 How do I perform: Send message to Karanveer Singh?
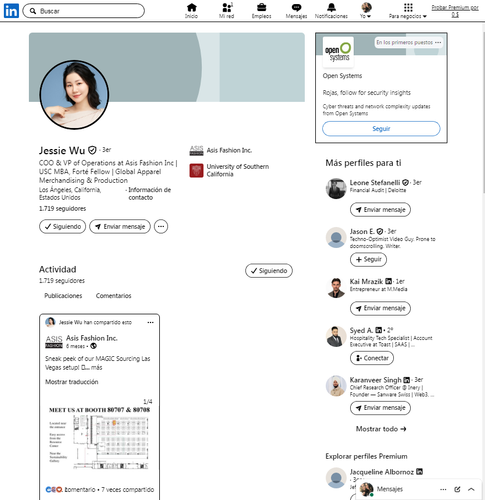click(x=380, y=408)
